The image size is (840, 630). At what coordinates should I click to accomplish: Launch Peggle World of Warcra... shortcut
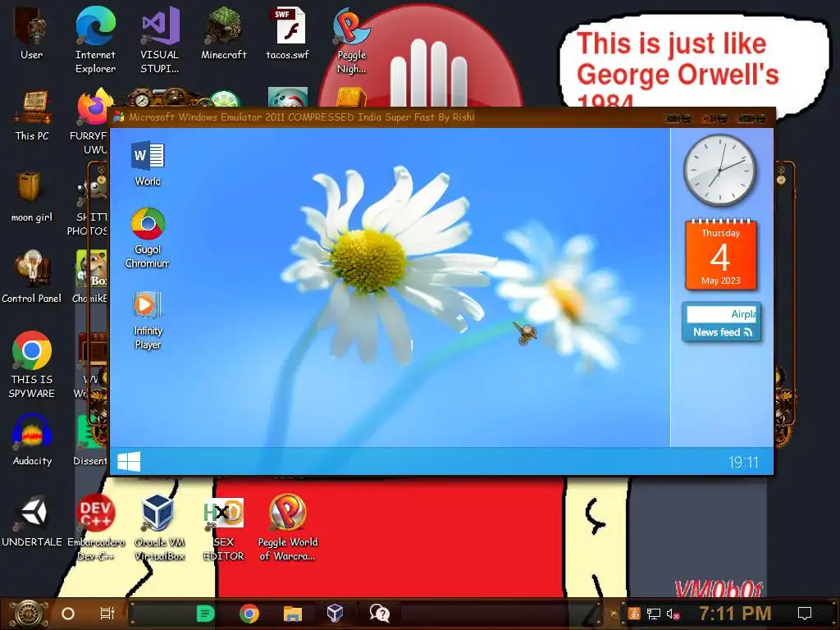tap(288, 527)
